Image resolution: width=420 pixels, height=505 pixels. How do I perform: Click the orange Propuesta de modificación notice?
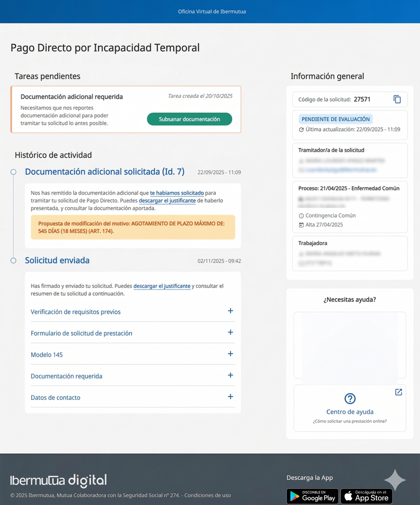(x=133, y=227)
